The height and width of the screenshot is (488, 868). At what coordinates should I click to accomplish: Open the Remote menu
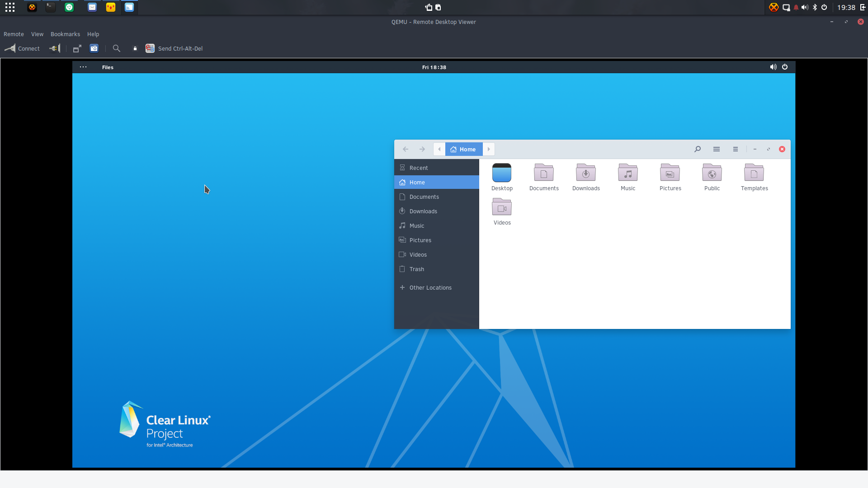coord(14,34)
